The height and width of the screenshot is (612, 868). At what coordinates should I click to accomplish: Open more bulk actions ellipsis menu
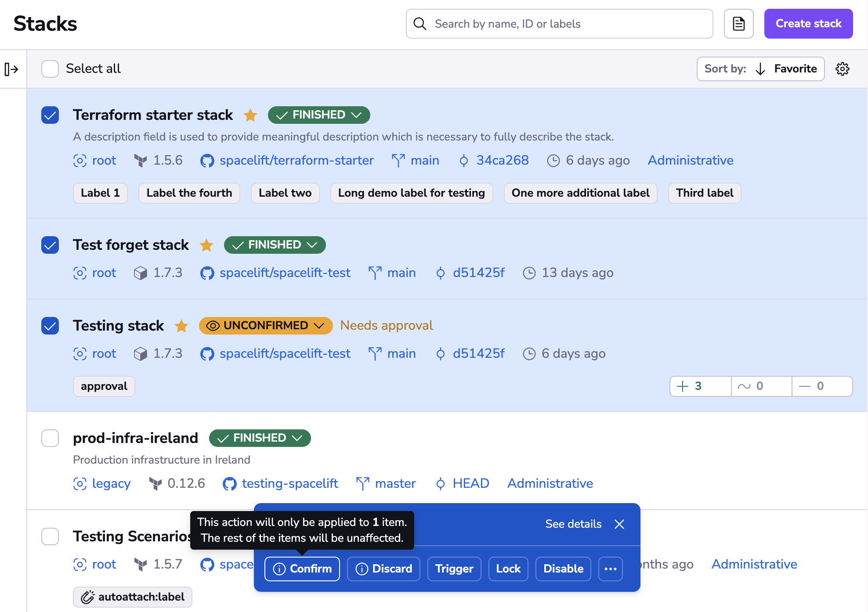(610, 569)
